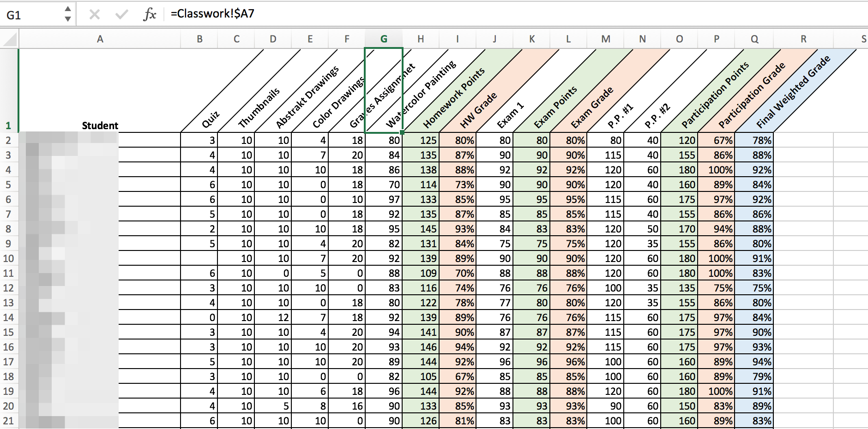Click the Color Drawings rotated header
This screenshot has height=429, width=868.
click(x=339, y=102)
